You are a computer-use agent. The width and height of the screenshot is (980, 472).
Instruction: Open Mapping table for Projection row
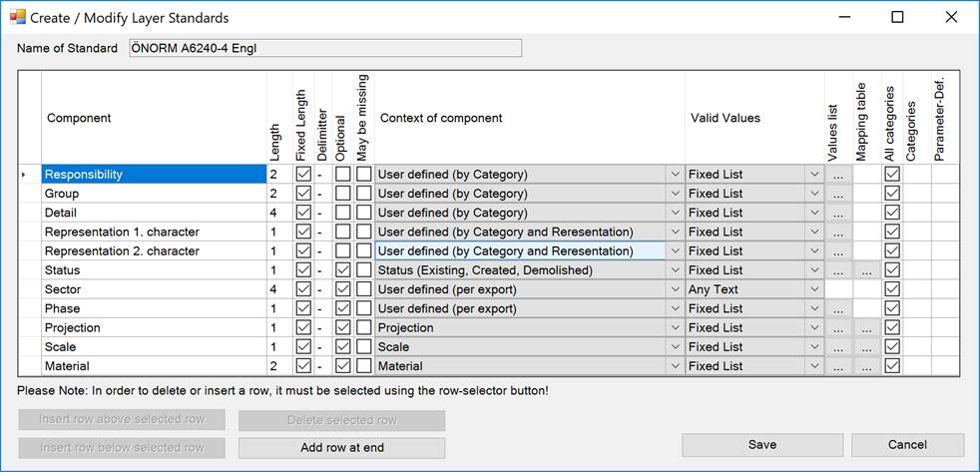pos(866,328)
